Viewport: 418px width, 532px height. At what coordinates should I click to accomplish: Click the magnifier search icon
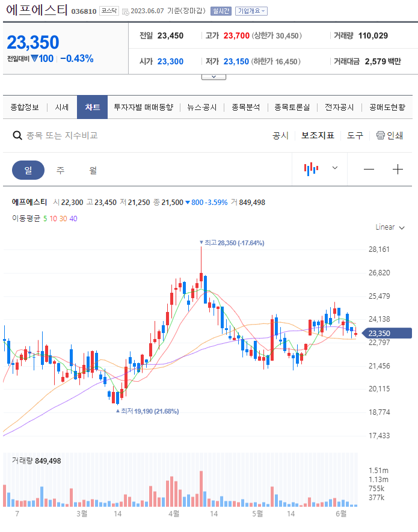tap(17, 136)
